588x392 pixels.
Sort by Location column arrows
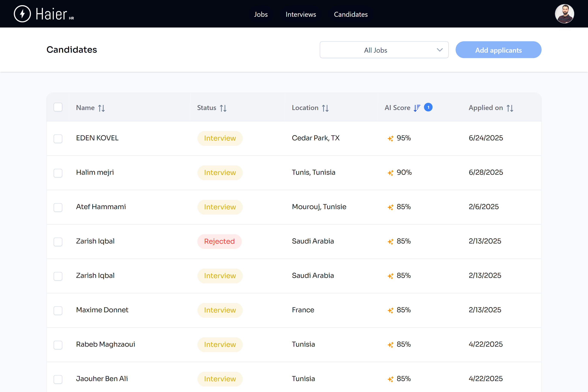pyautogui.click(x=325, y=108)
